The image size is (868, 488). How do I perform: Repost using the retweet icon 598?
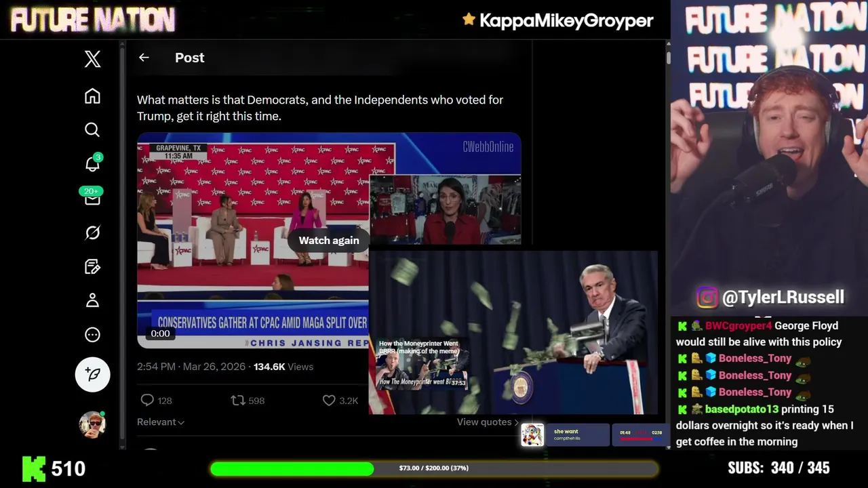coord(248,401)
